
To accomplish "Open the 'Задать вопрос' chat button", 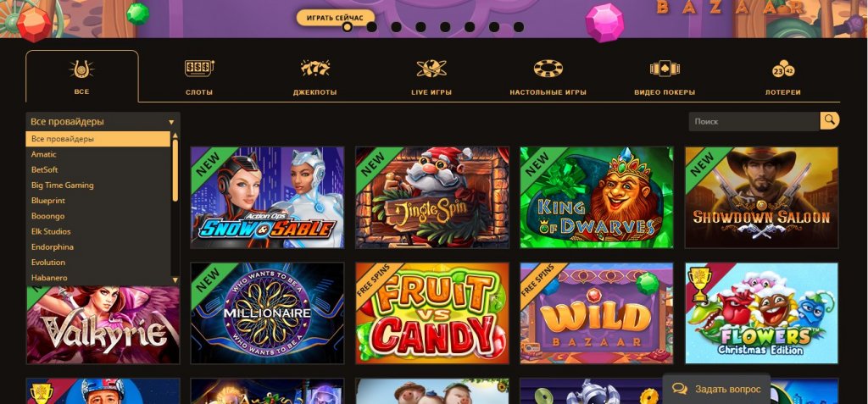I will pos(716,389).
